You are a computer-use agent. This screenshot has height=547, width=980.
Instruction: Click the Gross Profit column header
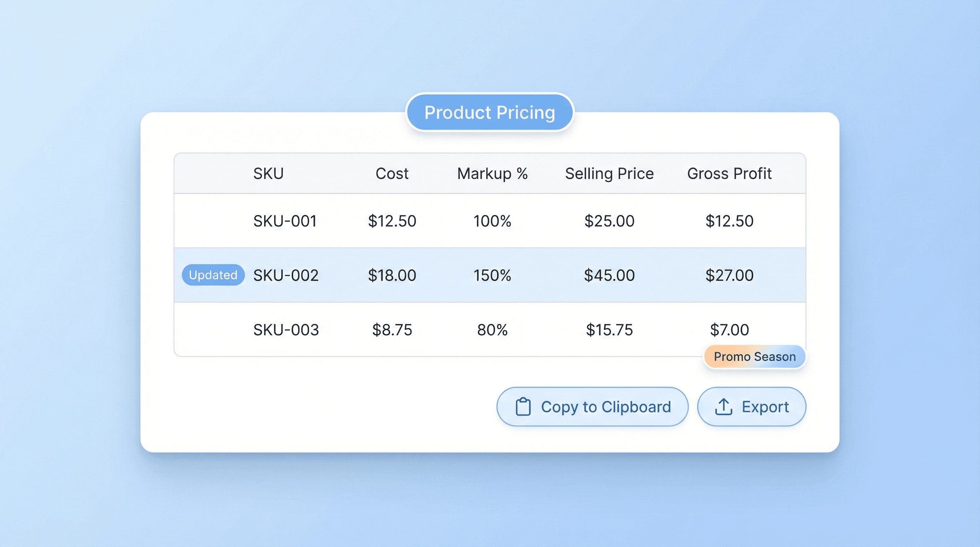[x=729, y=173]
